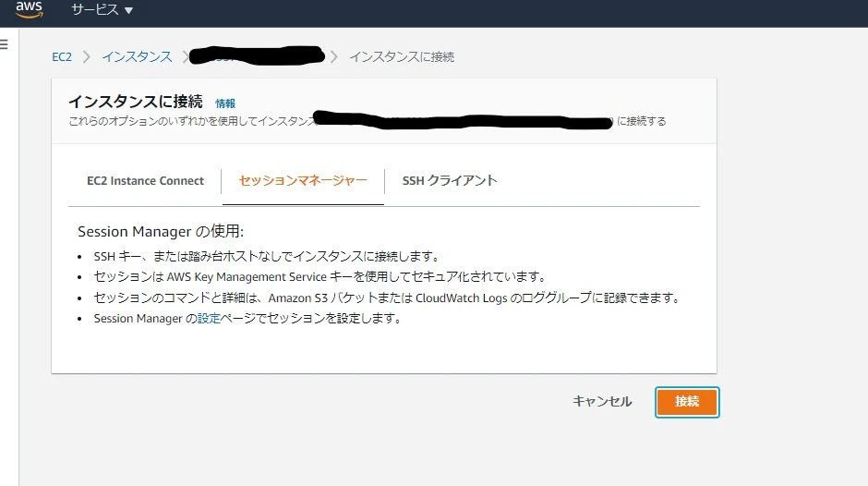This screenshot has height=486, width=868.
Task: Click the キャンセル button
Action: point(602,401)
